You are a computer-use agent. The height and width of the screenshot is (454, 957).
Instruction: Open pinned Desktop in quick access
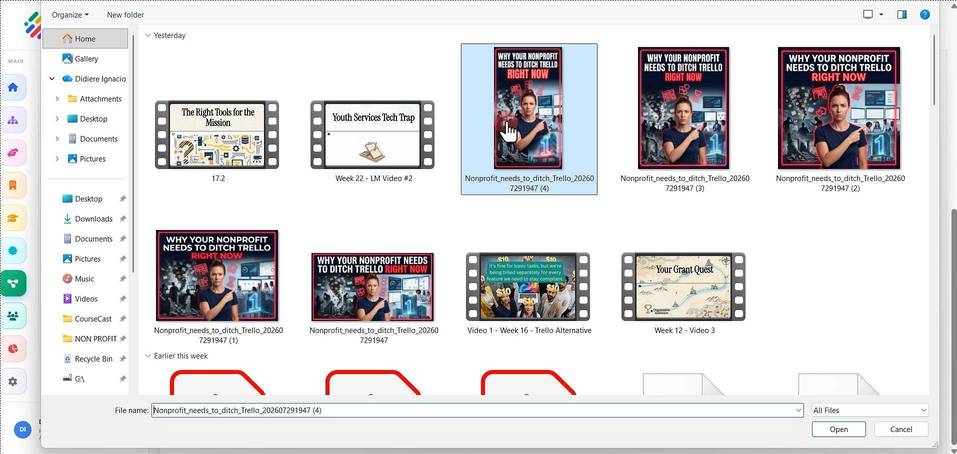(88, 199)
